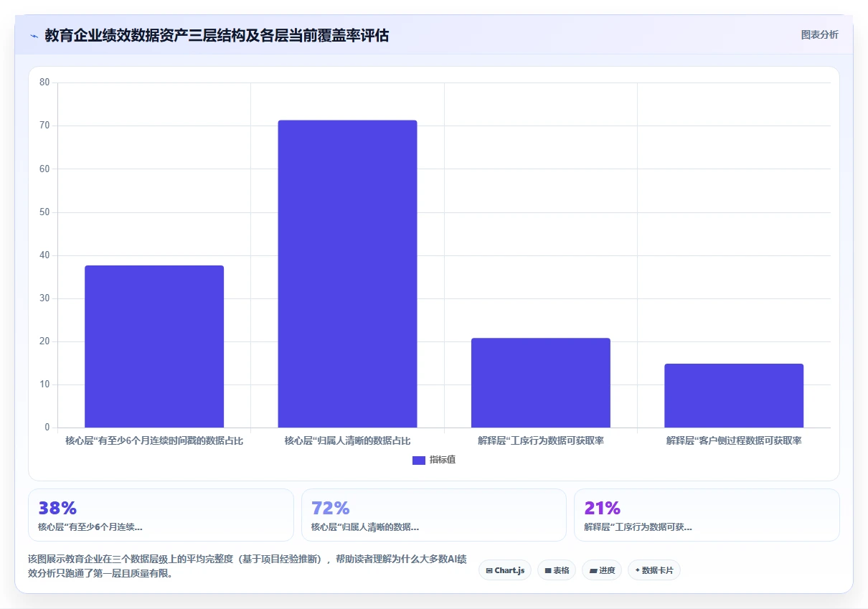Viewport: 868px width, 609px height.
Task: Click the bar for 核心层 6个月连续时间戳的数据占比
Action: pos(154,346)
